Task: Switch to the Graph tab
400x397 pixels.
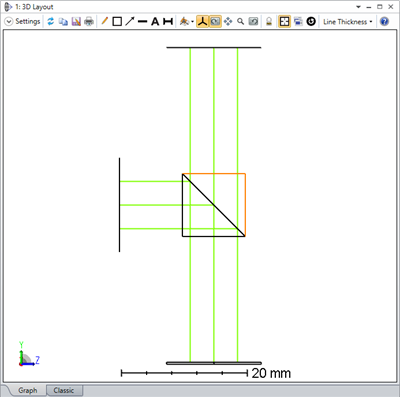Action: 28,390
